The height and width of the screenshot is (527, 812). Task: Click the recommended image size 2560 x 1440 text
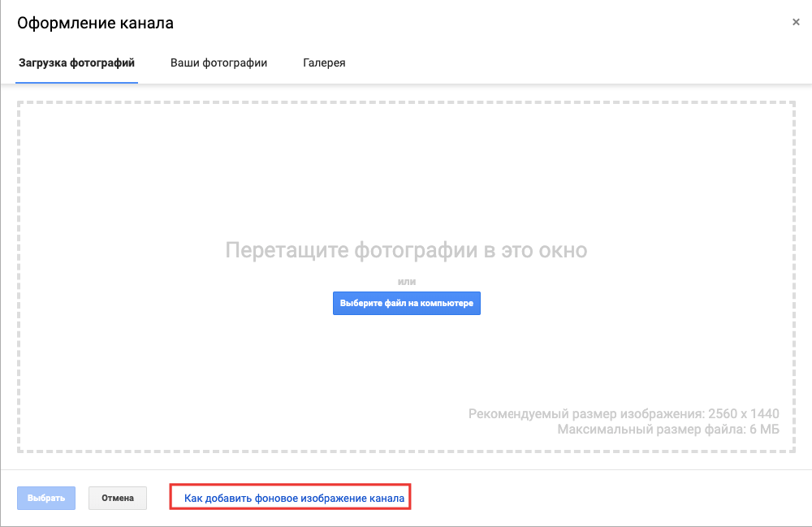tap(624, 413)
